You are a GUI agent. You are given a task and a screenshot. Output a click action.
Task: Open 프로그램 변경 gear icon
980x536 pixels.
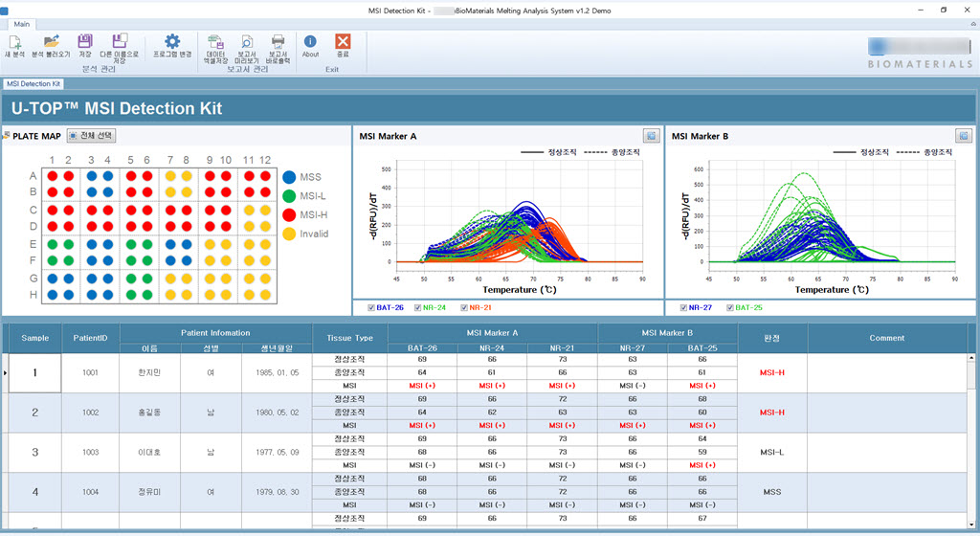(x=172, y=46)
